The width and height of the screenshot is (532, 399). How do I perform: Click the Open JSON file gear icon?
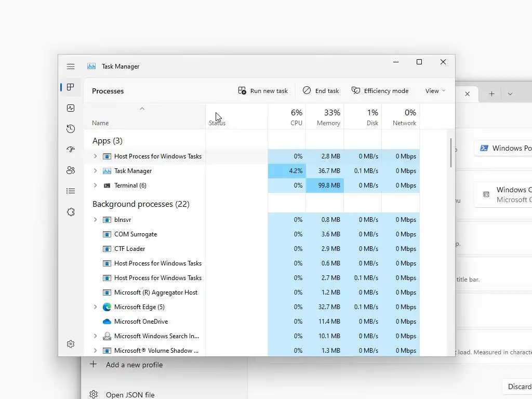[x=94, y=394]
